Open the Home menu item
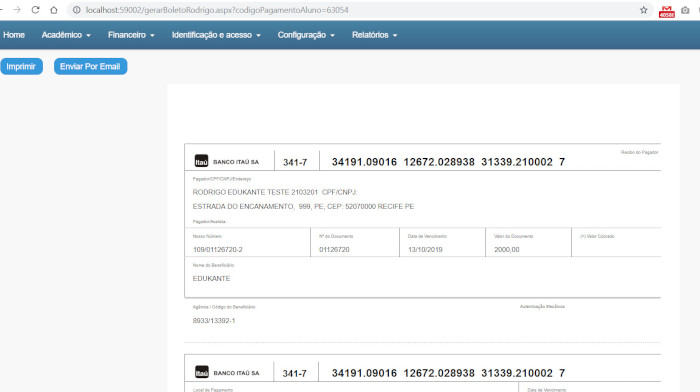The width and height of the screenshot is (700, 392). click(x=14, y=35)
